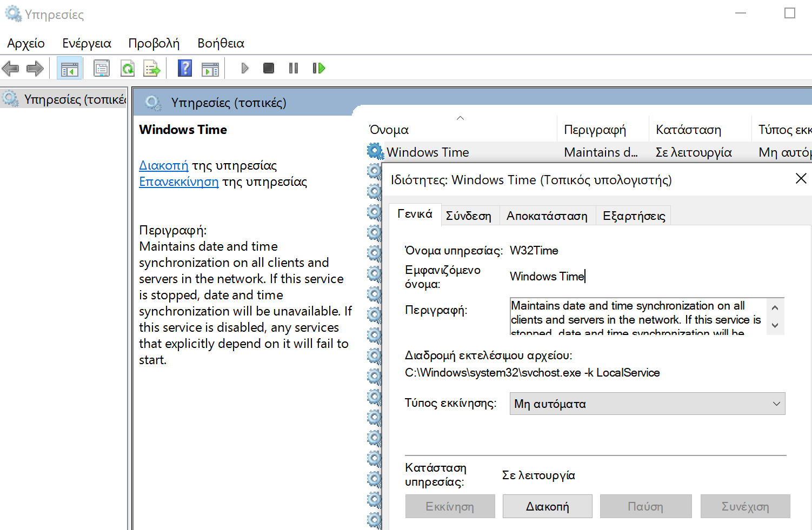Click the Properties icon in the toolbar

click(102, 68)
